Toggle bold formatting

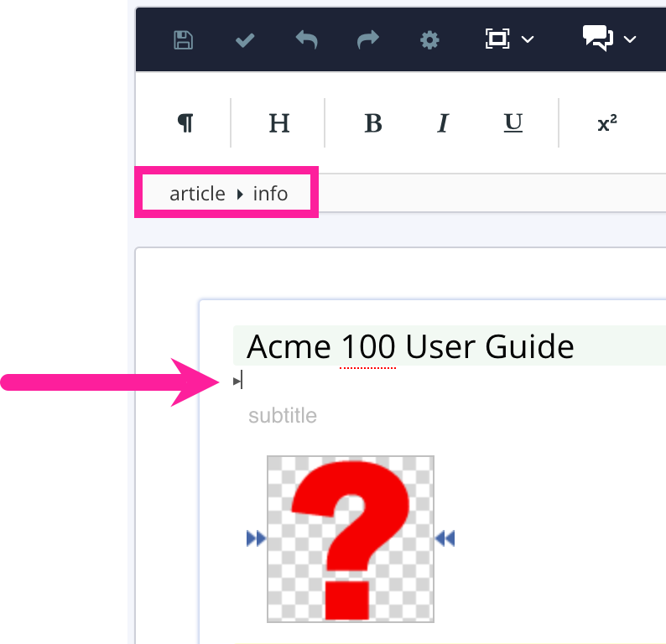(373, 123)
